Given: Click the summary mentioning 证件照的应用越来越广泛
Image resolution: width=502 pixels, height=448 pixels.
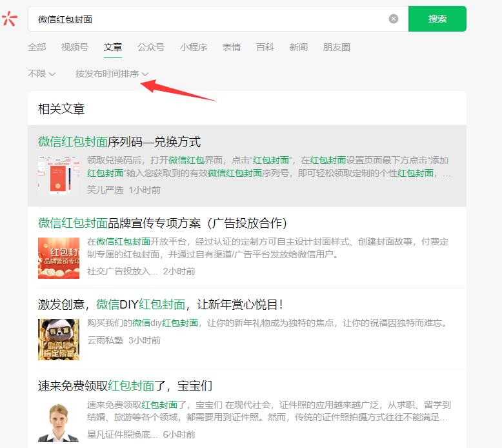Looking at the screenshot, I should click(x=269, y=411).
